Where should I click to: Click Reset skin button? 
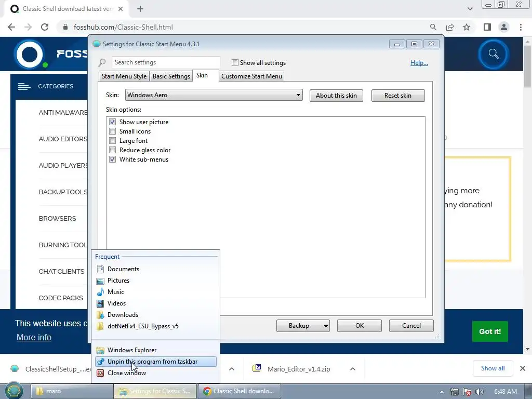pyautogui.click(x=398, y=96)
